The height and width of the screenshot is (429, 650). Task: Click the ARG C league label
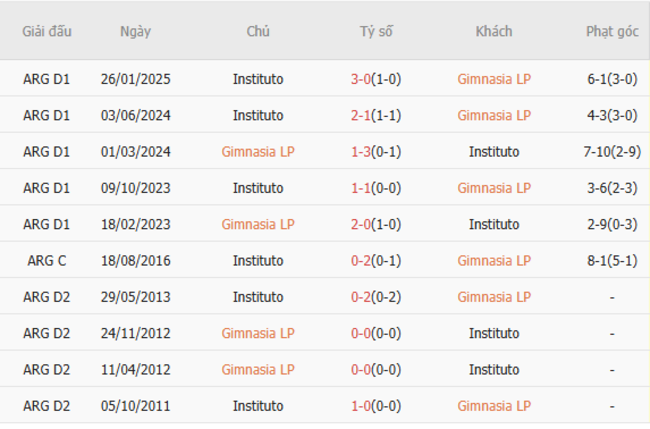(47, 261)
